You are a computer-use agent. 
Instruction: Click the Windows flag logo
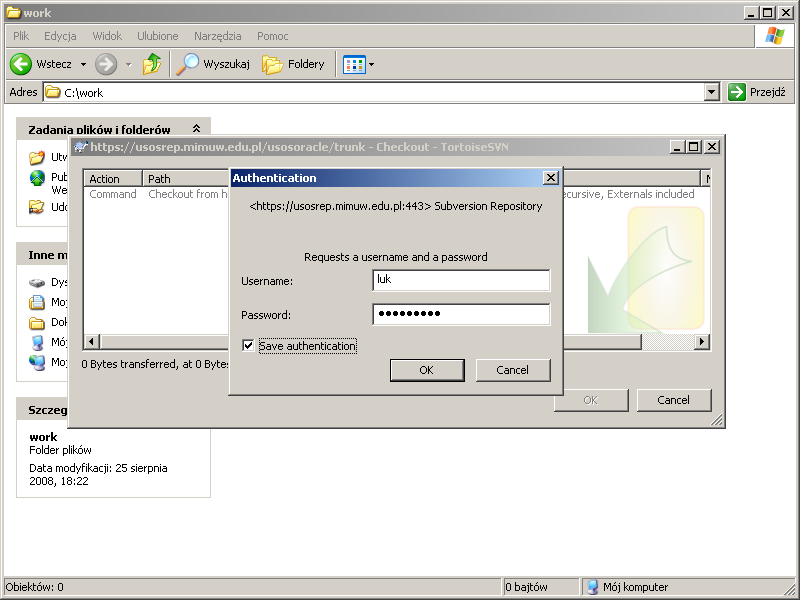click(774, 36)
